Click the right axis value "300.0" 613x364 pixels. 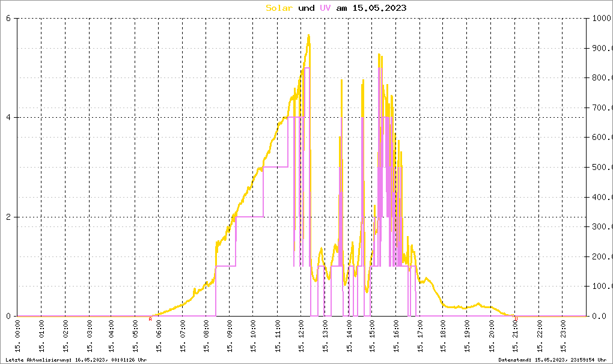click(x=602, y=226)
